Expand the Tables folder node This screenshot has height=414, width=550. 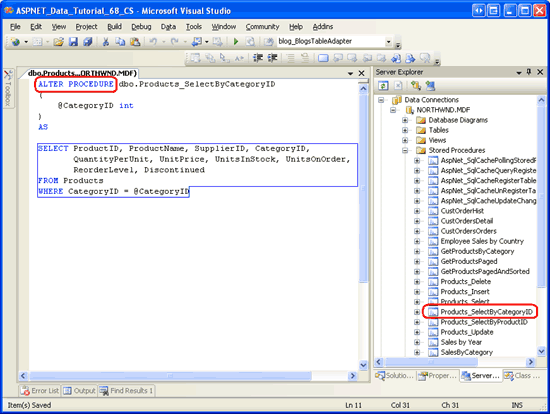pos(405,130)
